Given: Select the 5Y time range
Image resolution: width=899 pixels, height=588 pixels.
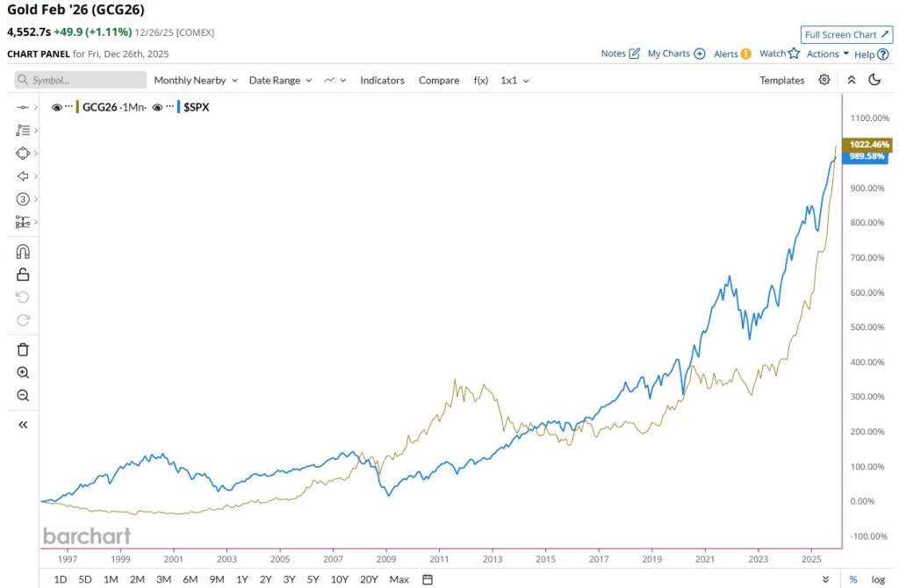Looking at the screenshot, I should (x=313, y=579).
